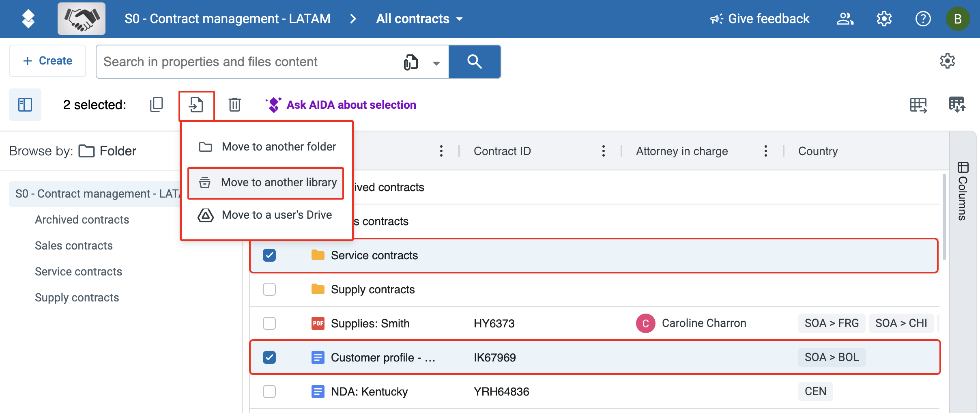Click the AIDA sparkle icon
The height and width of the screenshot is (413, 980).
(x=273, y=105)
